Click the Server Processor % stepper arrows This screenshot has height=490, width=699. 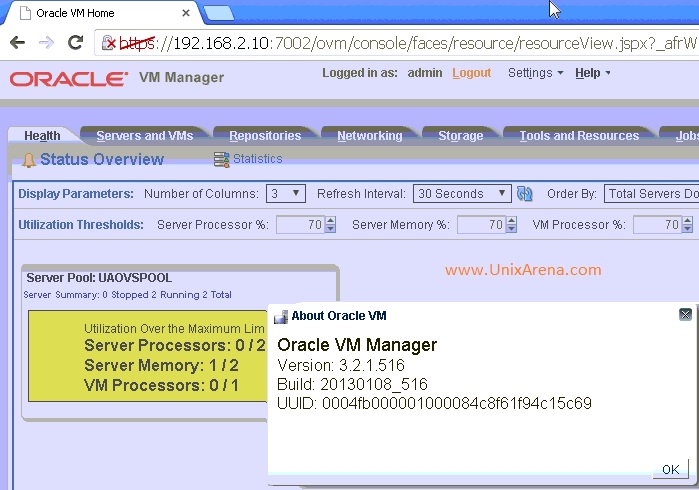coord(330,224)
